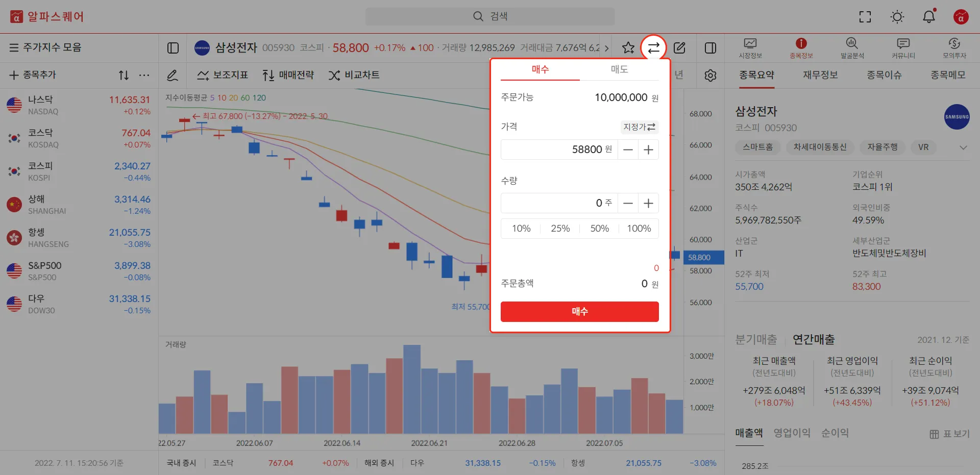Viewport: 980px width, 475px height.
Task: Submit the red 매수 buy order button
Action: [x=580, y=312]
